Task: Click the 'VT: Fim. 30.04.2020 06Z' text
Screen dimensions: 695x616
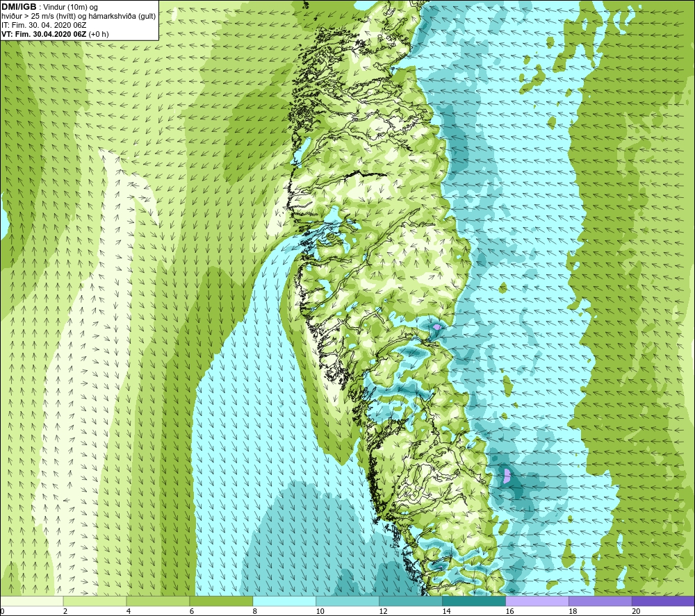Action: 44,34
